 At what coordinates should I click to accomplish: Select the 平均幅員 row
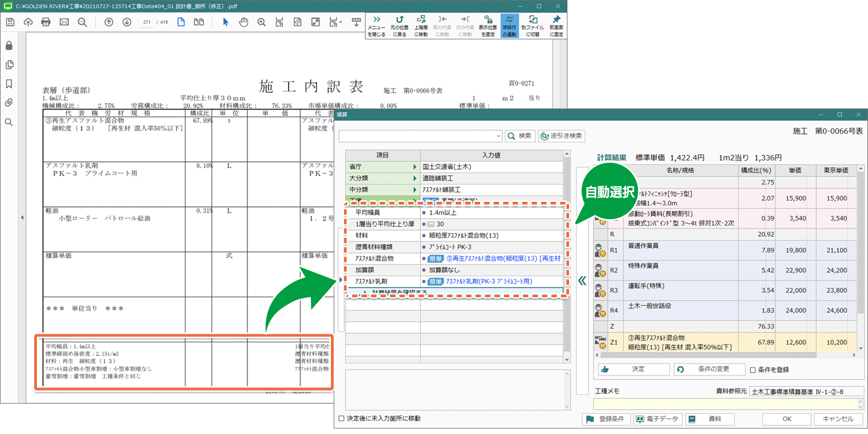pos(455,213)
